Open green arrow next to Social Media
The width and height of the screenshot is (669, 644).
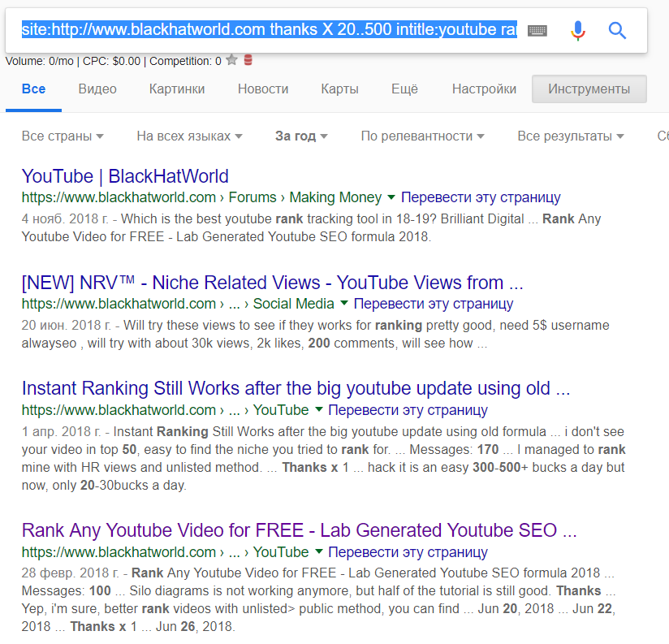344,304
